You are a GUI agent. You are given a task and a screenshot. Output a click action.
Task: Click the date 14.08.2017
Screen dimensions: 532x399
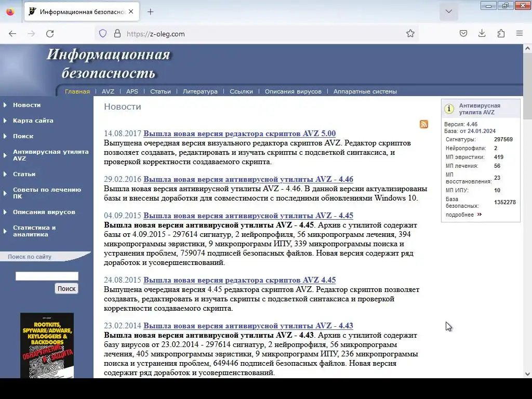tap(123, 134)
